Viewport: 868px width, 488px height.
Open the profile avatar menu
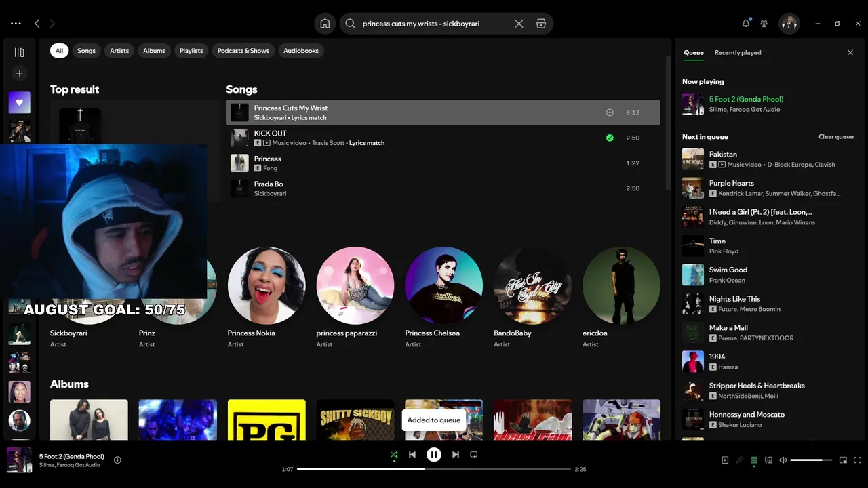click(789, 24)
